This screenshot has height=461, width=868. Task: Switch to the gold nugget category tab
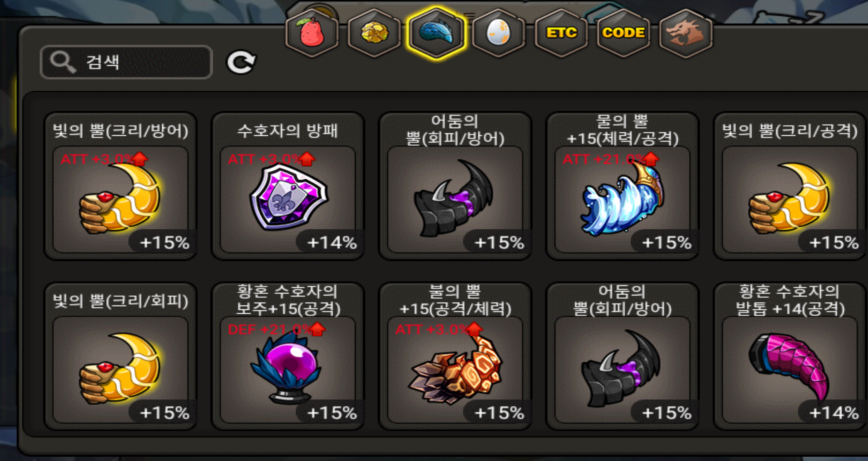[x=374, y=33]
